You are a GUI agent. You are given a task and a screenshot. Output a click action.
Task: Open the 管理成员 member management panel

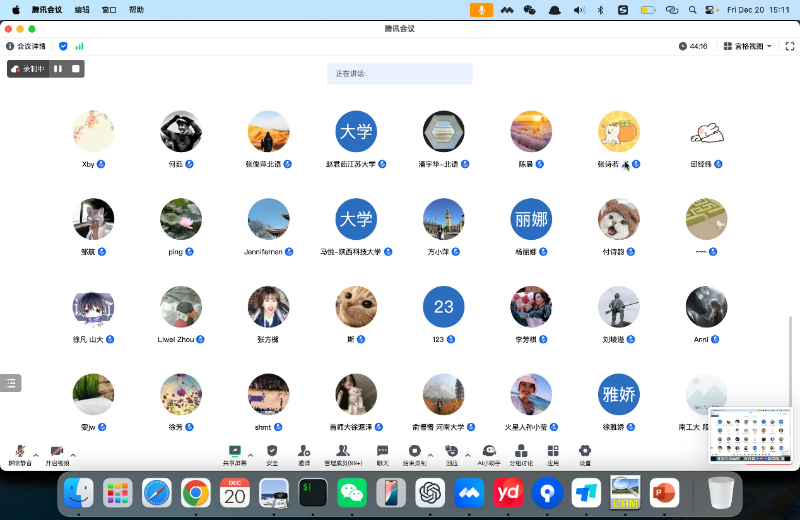342,455
